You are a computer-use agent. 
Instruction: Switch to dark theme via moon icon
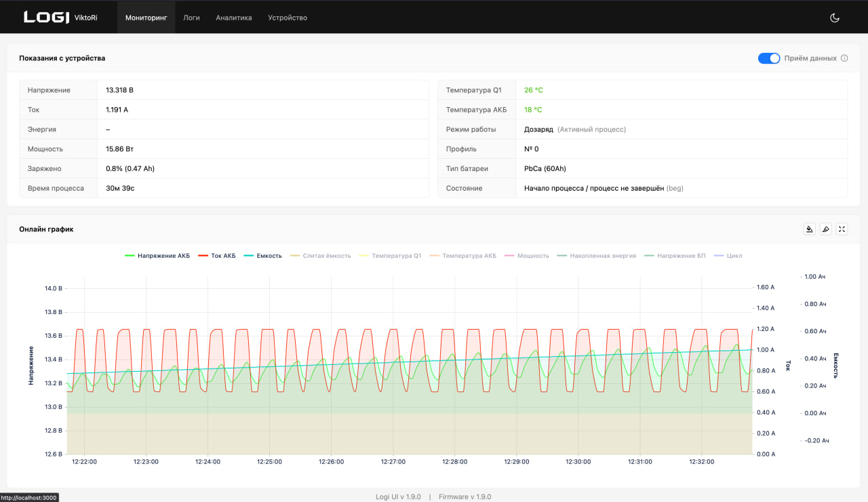point(835,18)
